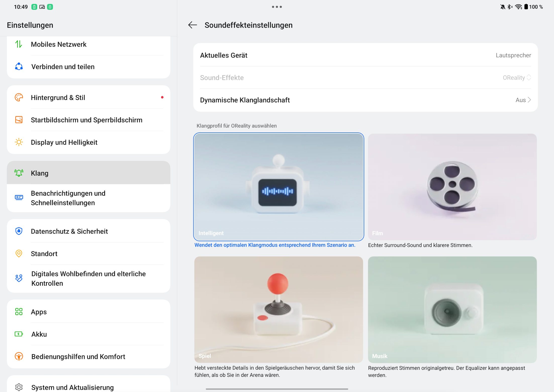Tap the Reproduziert Stimmen originalgetreu description
This screenshot has height=392, width=554.
click(x=446, y=371)
